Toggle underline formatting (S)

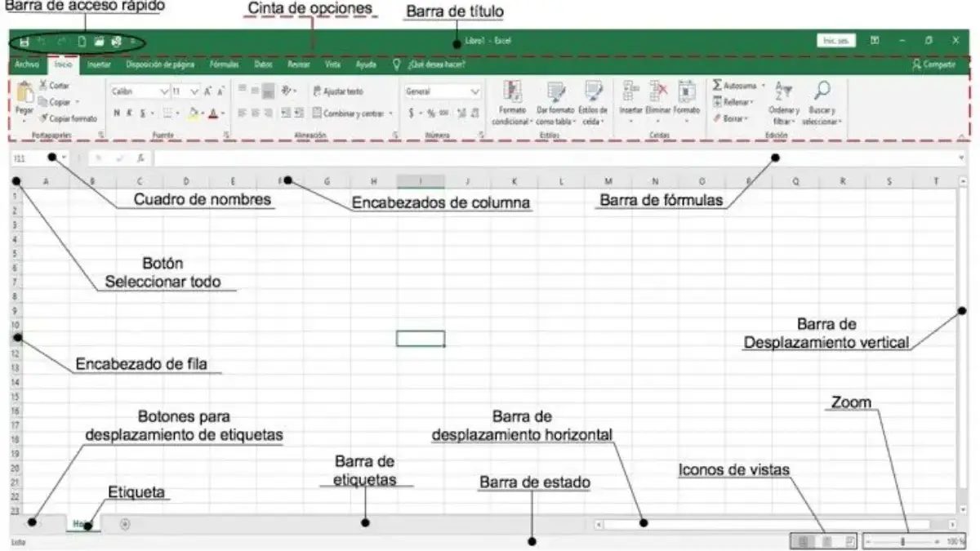[142, 113]
